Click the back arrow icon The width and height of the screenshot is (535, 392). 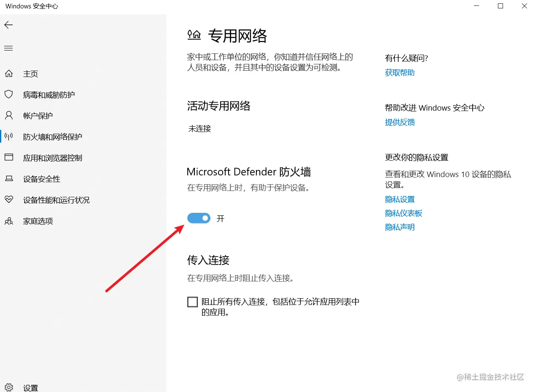[x=8, y=25]
